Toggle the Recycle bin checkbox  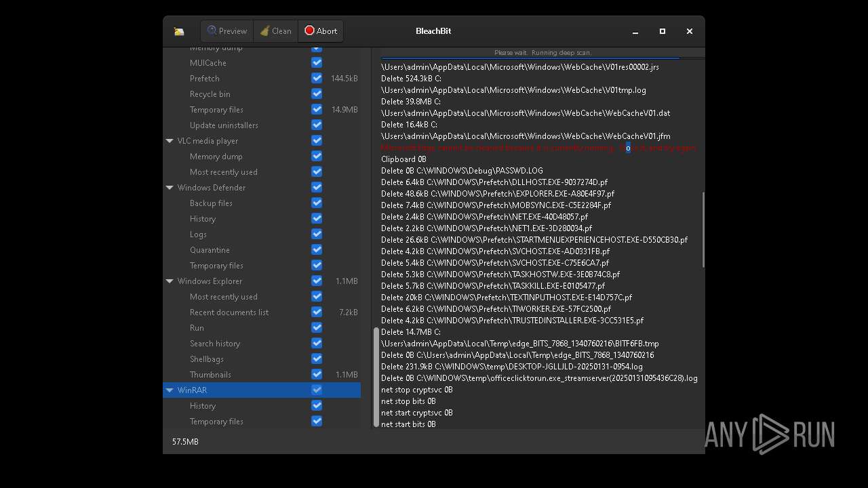(x=317, y=94)
